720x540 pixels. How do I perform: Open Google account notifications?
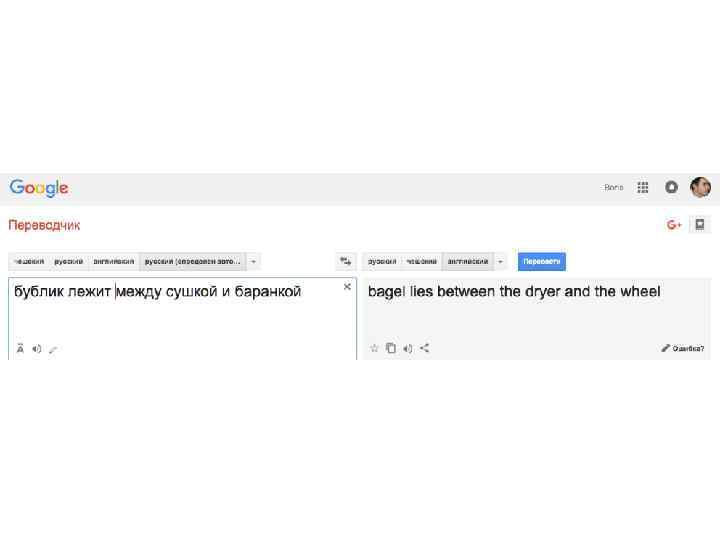tap(672, 187)
